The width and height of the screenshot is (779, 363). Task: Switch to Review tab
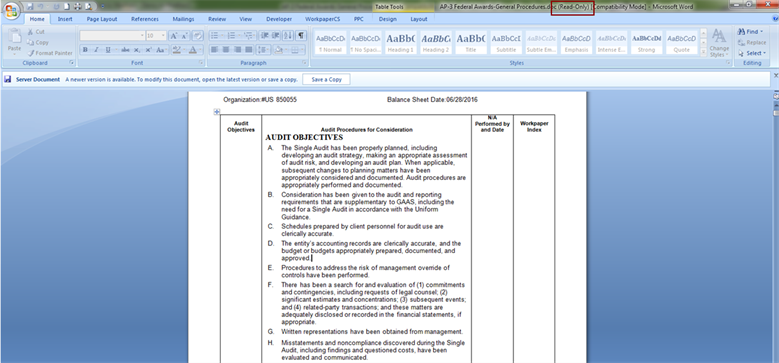[x=217, y=19]
